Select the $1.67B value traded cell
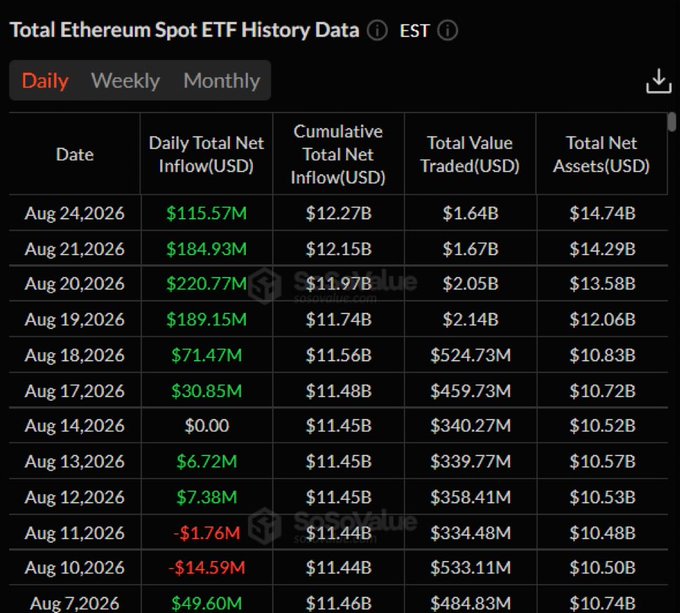Screen dimensions: 680x613 coord(471,249)
